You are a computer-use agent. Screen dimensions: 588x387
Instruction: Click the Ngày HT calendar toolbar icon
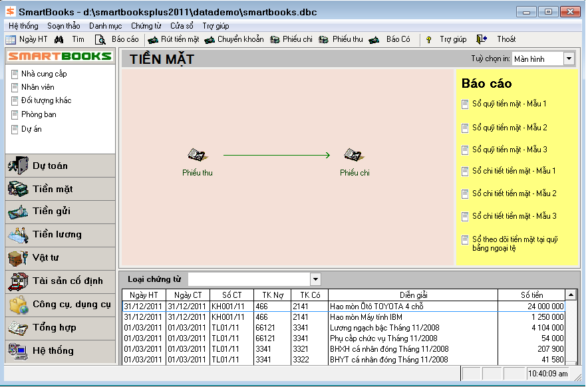pyautogui.click(x=11, y=39)
